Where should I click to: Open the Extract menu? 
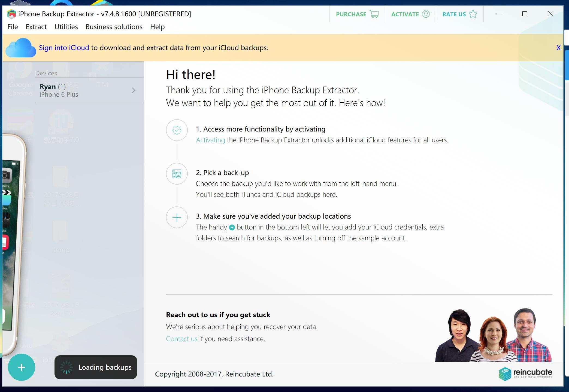[x=36, y=27]
